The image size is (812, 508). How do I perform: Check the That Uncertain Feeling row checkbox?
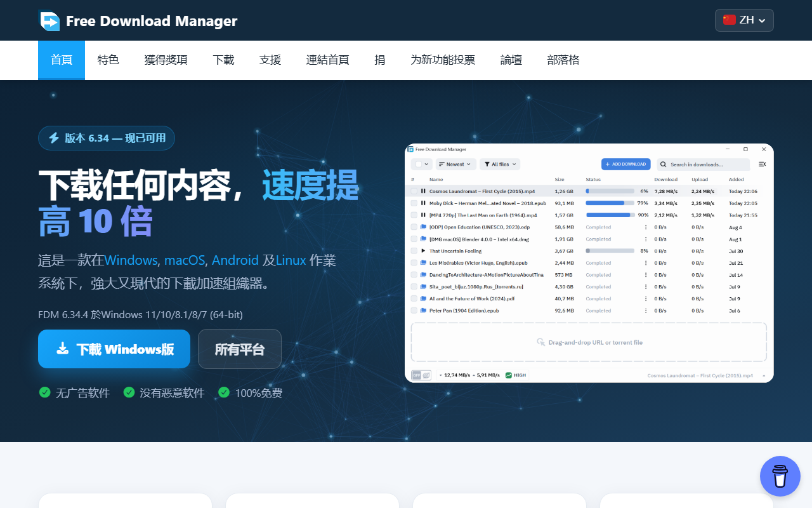(414, 251)
